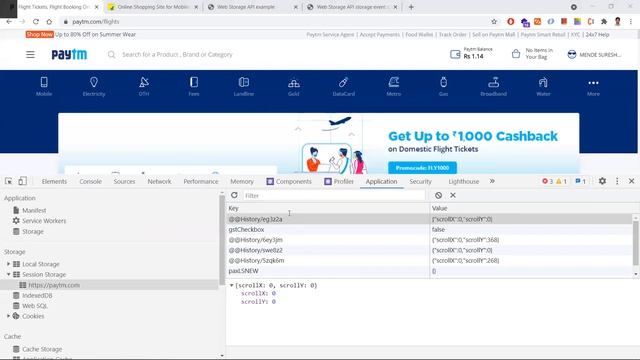The height and width of the screenshot is (360, 640).
Task: Select Manifest in Application sidebar
Action: [34, 210]
